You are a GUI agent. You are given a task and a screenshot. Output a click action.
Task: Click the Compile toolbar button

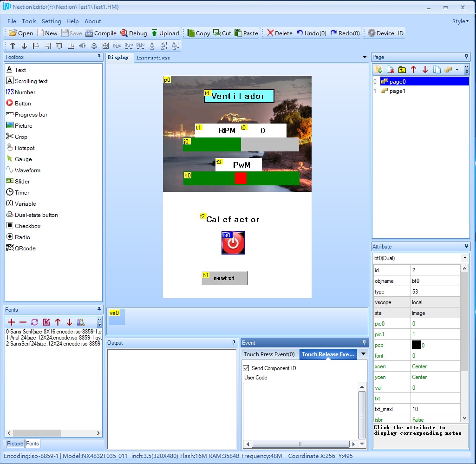click(101, 33)
